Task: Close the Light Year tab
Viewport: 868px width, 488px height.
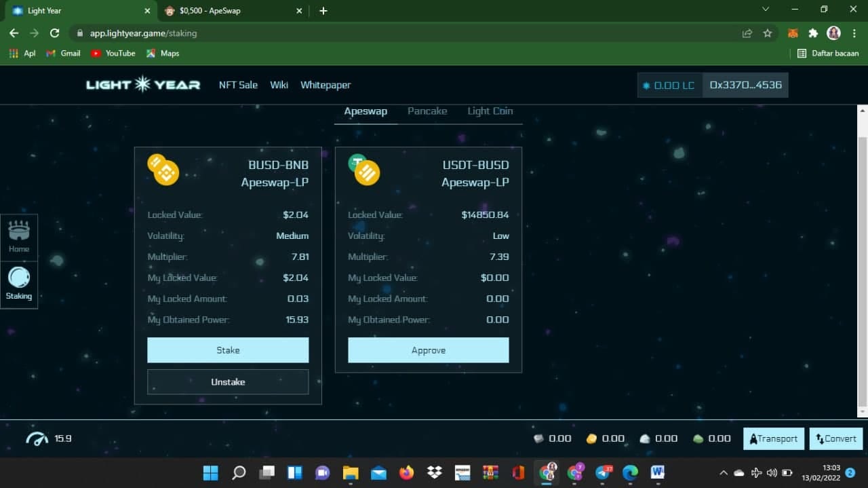Action: [x=148, y=11]
